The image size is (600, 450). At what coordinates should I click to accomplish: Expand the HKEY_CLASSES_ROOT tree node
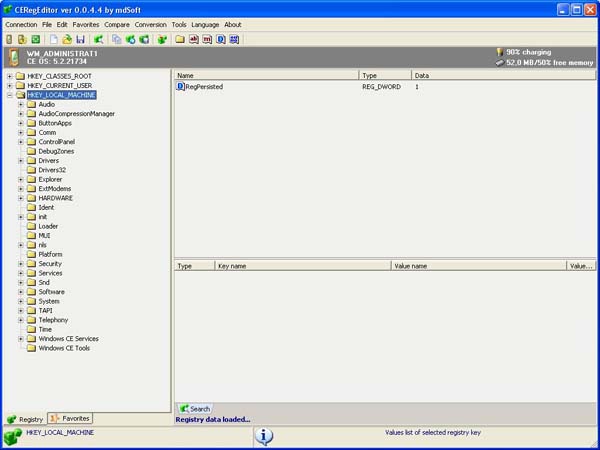coord(10,76)
